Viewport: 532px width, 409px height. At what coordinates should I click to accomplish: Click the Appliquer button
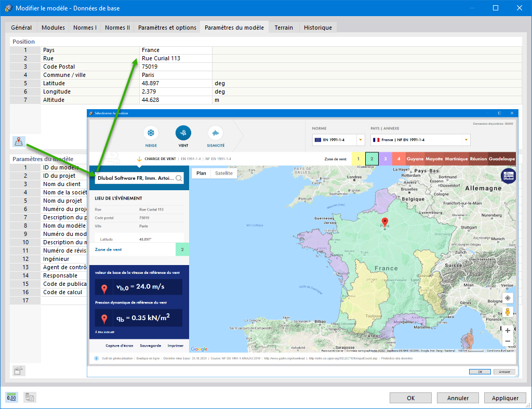[x=505, y=398]
